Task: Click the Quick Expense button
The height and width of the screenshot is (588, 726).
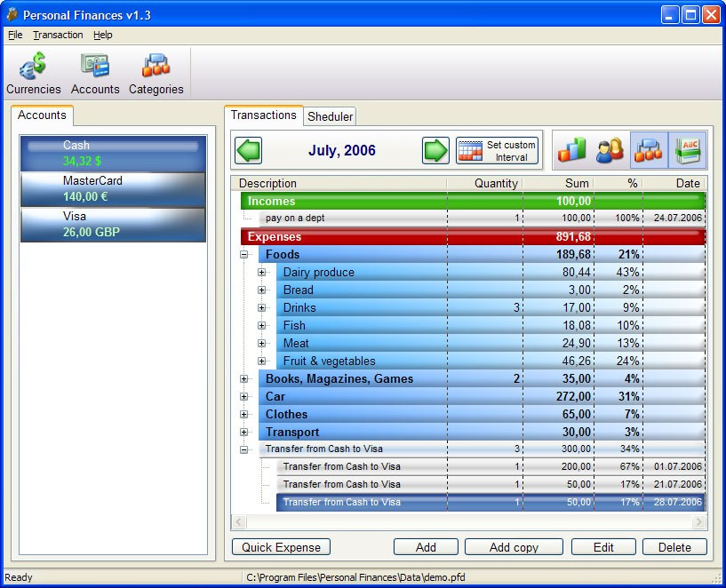Action: point(281,547)
